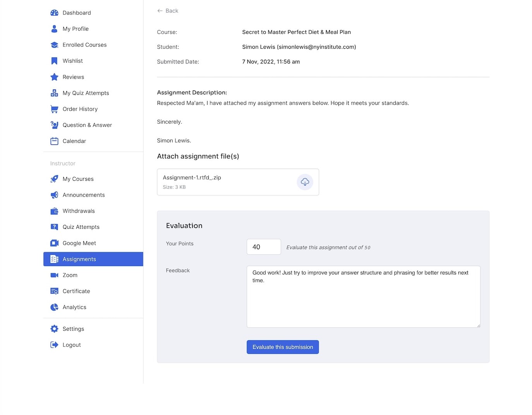Screen dimensions: 532x415
Task: Click the Dashboard gauge icon
Action: 54,13
